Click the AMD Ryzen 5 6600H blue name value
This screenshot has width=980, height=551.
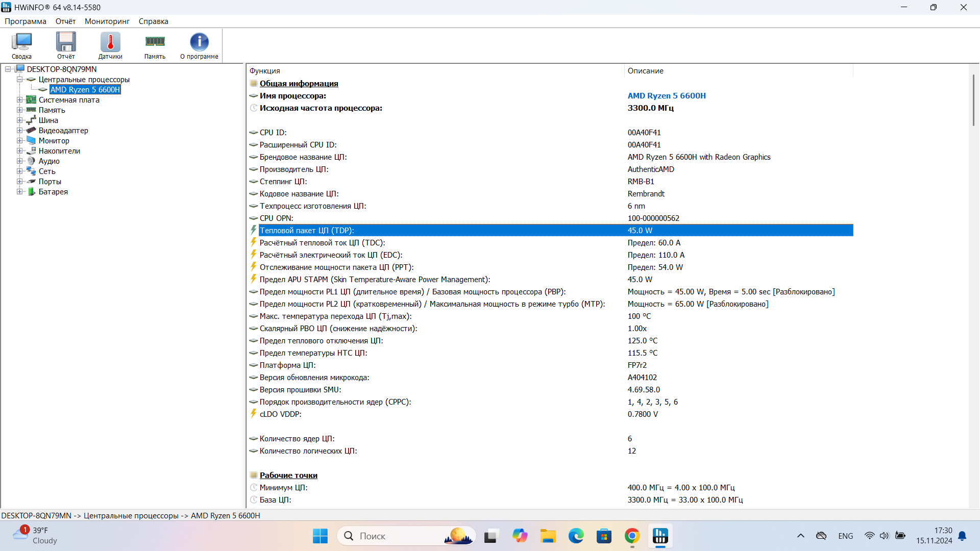[x=667, y=96]
